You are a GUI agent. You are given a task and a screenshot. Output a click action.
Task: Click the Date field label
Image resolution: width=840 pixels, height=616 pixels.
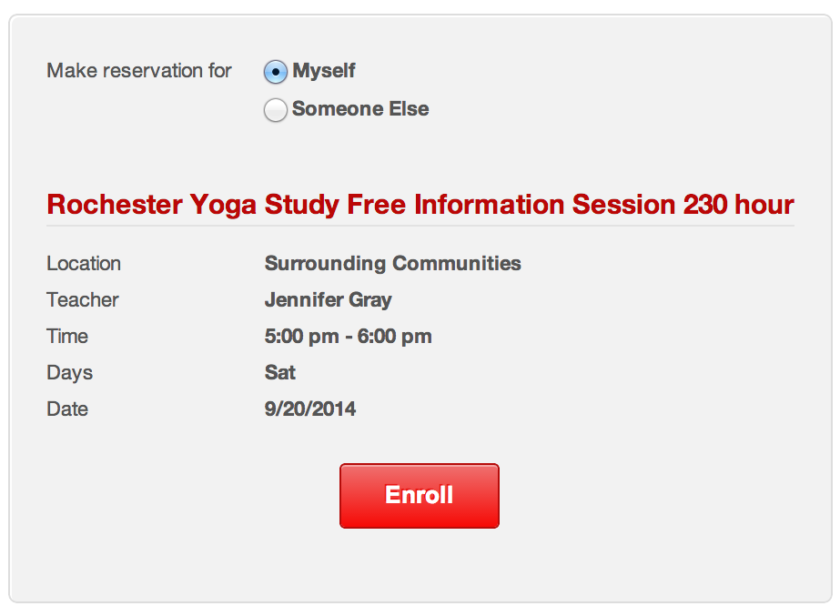pos(67,409)
